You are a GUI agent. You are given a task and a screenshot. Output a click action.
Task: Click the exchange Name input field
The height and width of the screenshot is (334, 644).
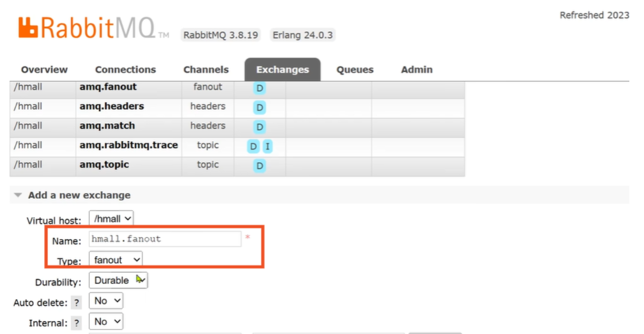pos(165,239)
